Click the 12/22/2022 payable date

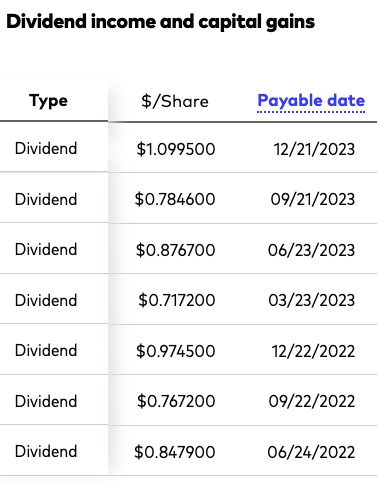[313, 351]
